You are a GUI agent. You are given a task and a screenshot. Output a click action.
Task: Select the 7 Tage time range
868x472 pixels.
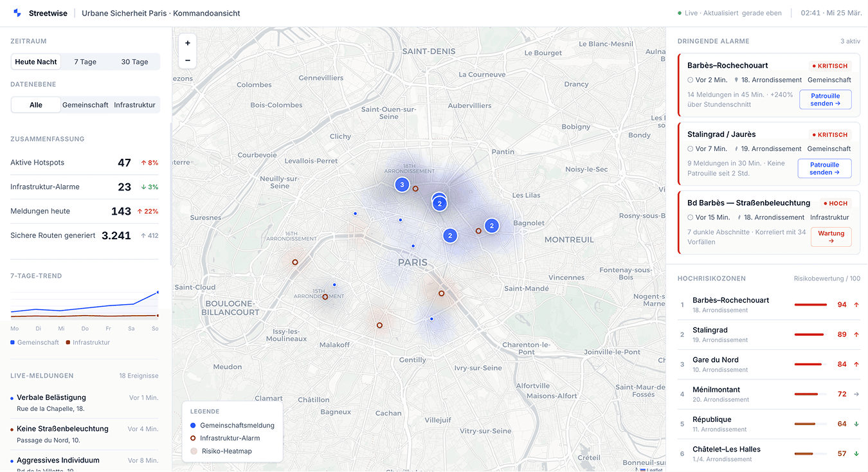tap(84, 62)
